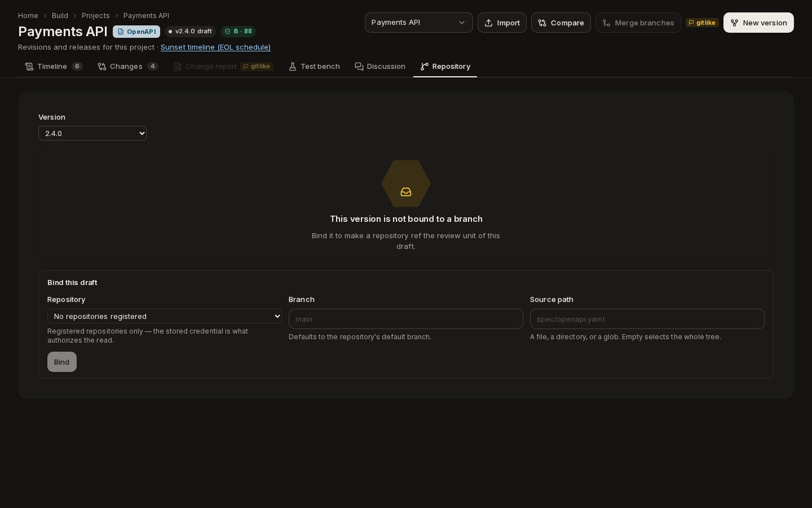Go to Projects breadcrumb
This screenshot has height=508, width=812.
[96, 16]
